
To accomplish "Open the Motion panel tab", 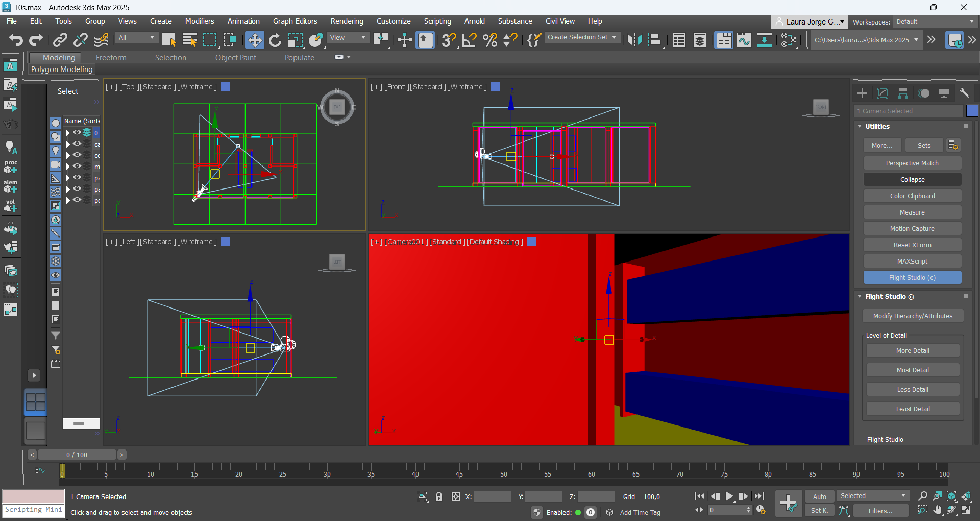I will click(x=923, y=93).
